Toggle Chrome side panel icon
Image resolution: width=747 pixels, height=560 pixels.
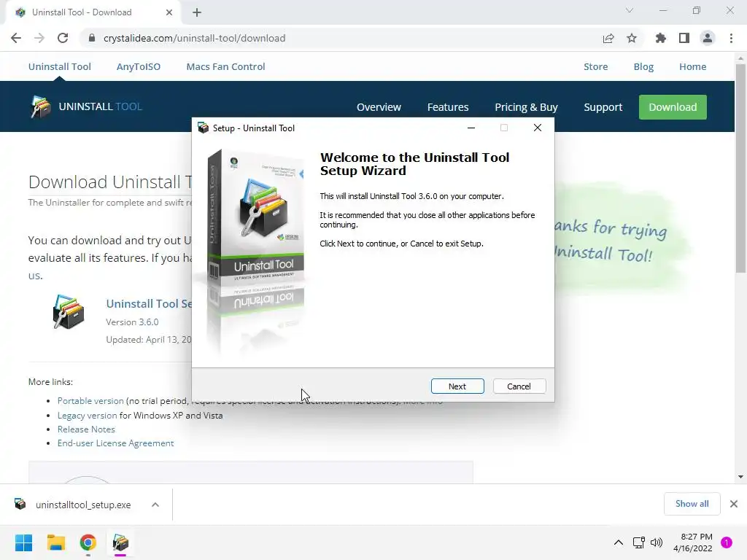[684, 38]
